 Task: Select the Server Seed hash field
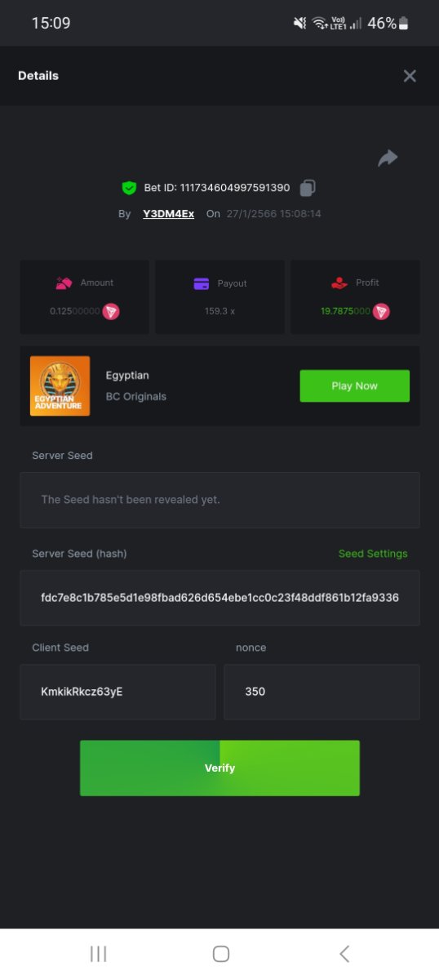click(219, 598)
